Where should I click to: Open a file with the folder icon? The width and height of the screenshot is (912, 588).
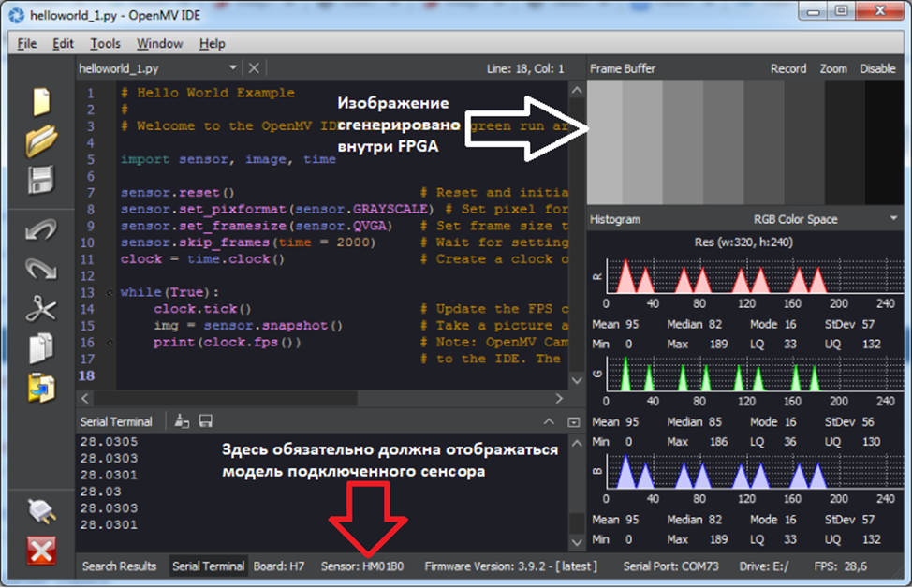[40, 140]
